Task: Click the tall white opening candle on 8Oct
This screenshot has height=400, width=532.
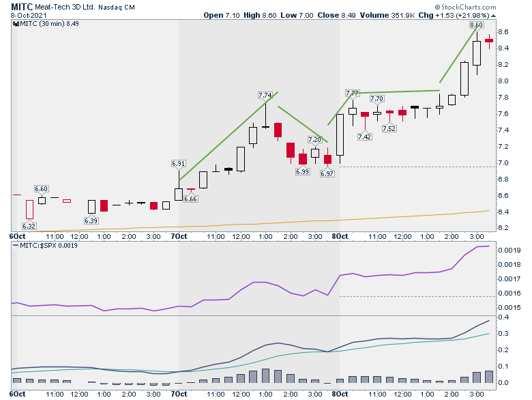Action: 340,134
